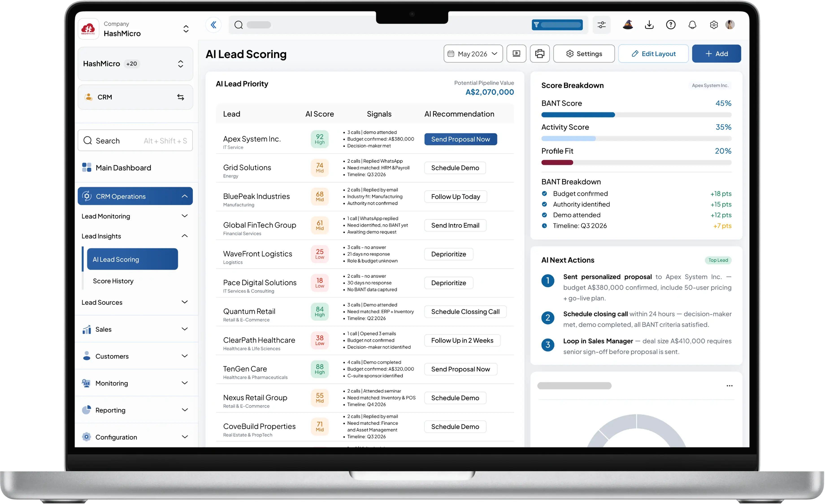Open the notifications bell icon
The width and height of the screenshot is (825, 504).
click(x=692, y=25)
